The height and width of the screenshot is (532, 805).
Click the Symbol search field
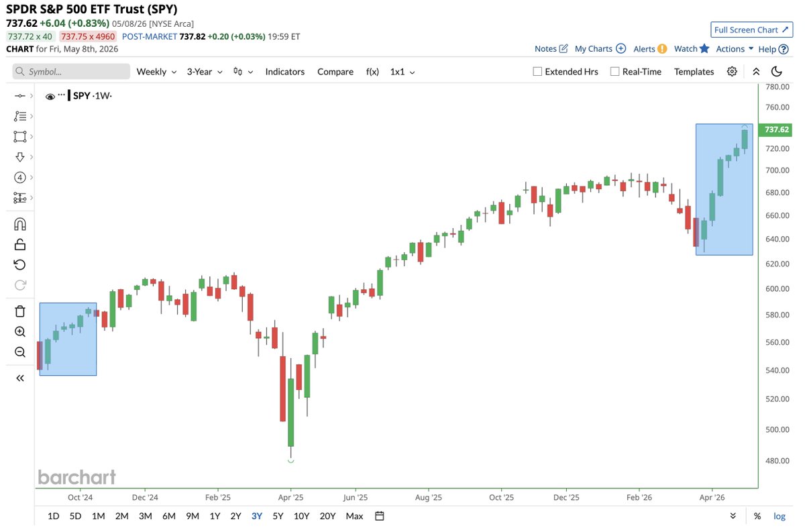coord(71,72)
